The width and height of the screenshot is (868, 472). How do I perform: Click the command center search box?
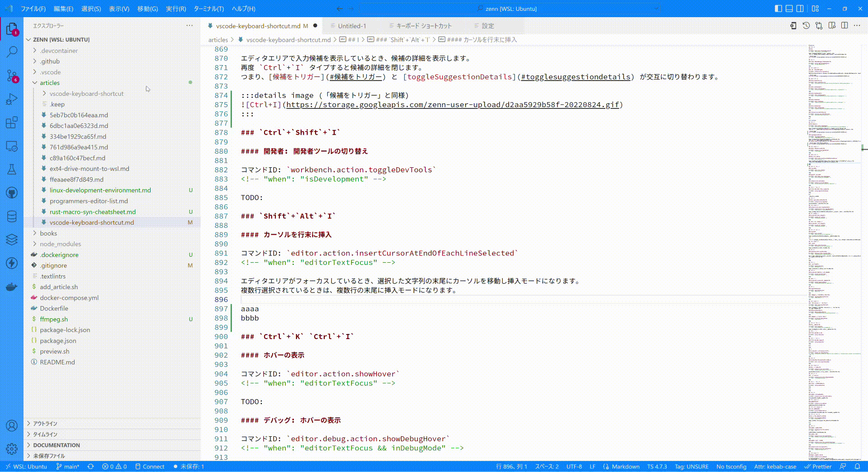(509, 9)
